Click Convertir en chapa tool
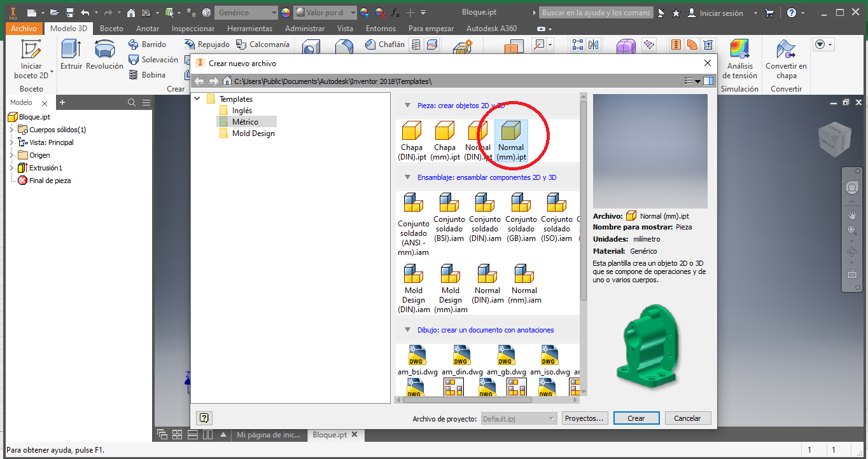This screenshot has width=868, height=459. [x=786, y=59]
